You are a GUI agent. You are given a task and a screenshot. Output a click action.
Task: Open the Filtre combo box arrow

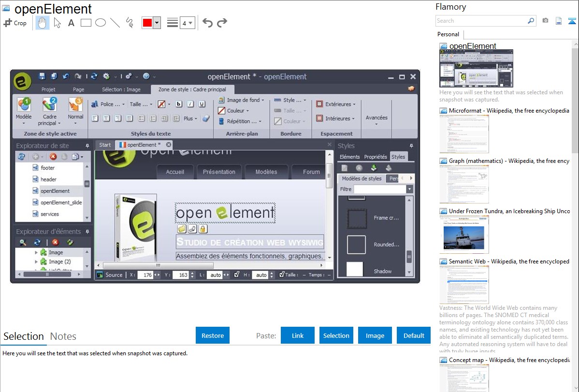409,189
